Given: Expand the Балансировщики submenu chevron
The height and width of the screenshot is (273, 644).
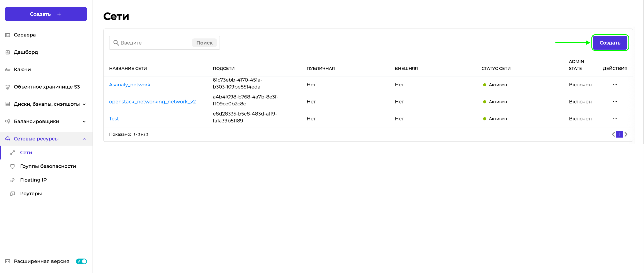Looking at the screenshot, I should click(84, 121).
